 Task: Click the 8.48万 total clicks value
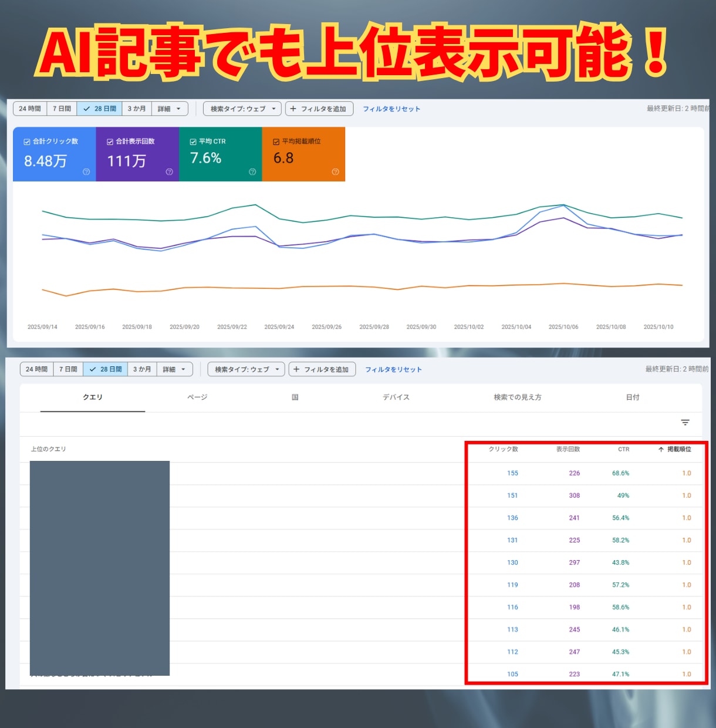pos(45,161)
